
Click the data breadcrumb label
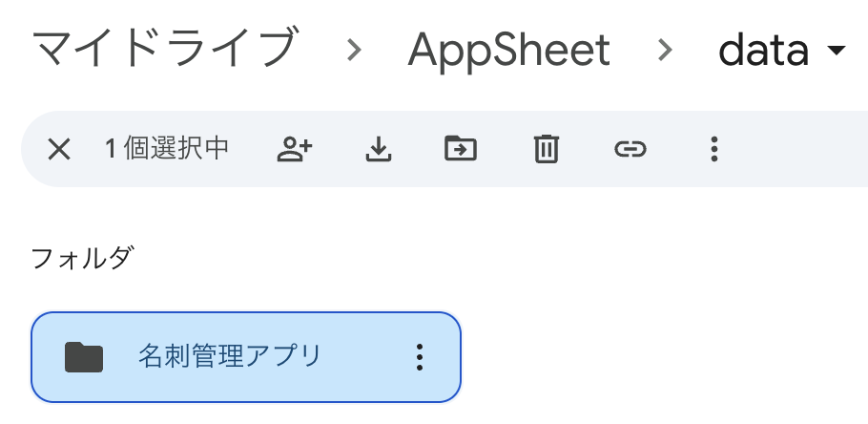[764, 50]
